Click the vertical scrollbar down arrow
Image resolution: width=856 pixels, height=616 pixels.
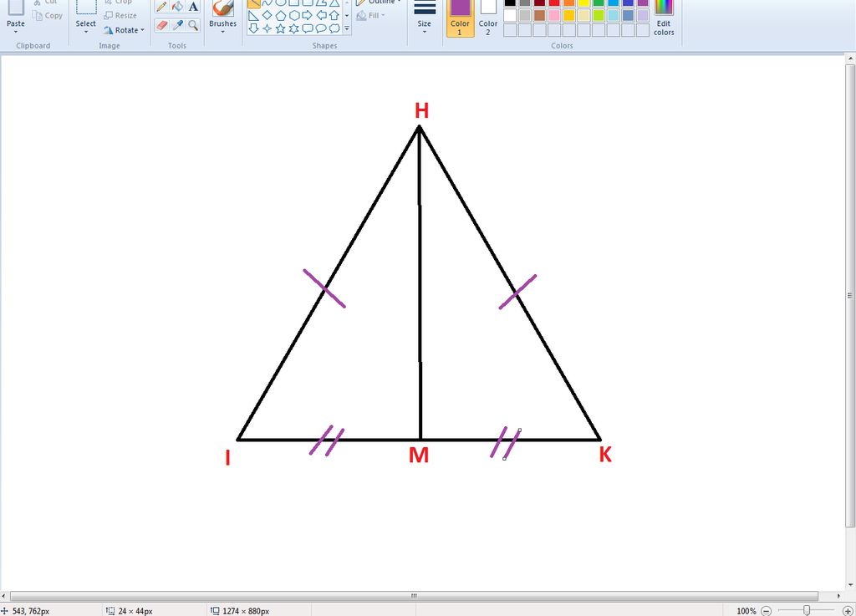tap(850, 586)
